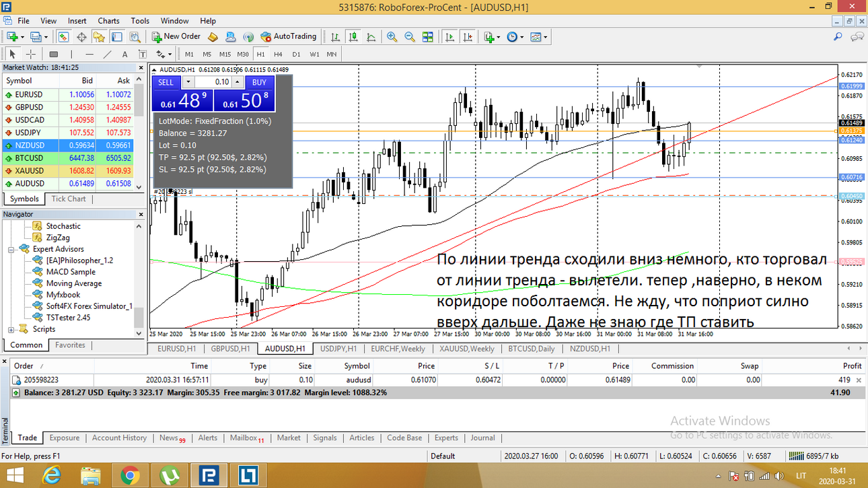Toggle the Terminal window icon
The width and height of the screenshot is (868, 488).
pyautogui.click(x=116, y=36)
